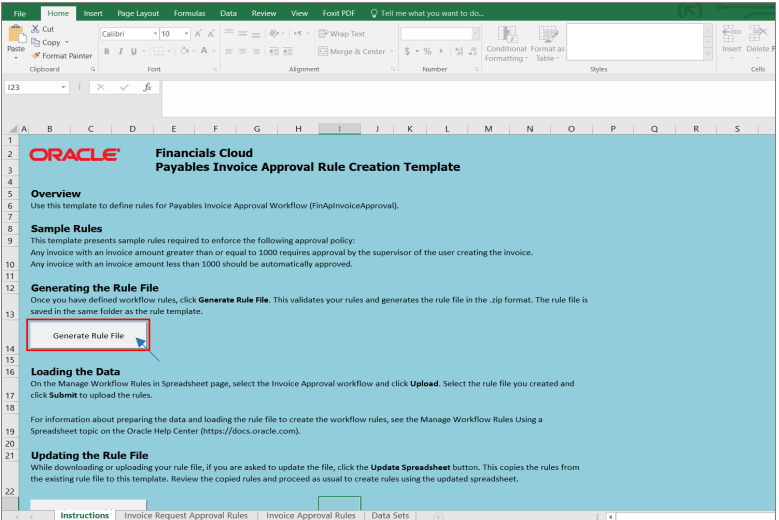
Task: Click the formula bar Enter checkmark
Action: tap(124, 87)
